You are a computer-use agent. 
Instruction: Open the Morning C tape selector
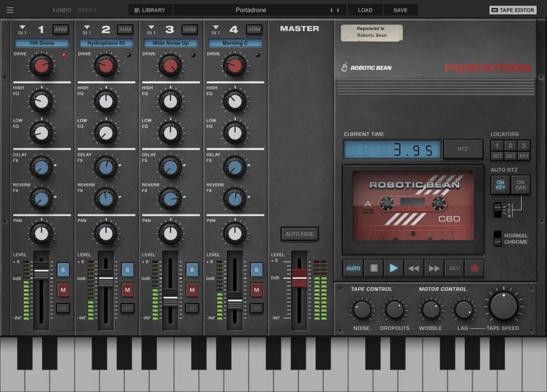(x=235, y=43)
